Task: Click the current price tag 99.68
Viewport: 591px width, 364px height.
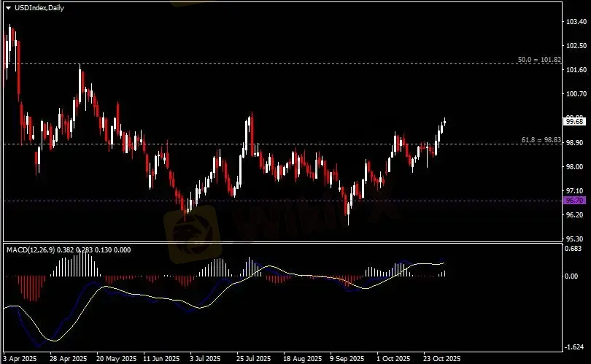Action: click(574, 121)
